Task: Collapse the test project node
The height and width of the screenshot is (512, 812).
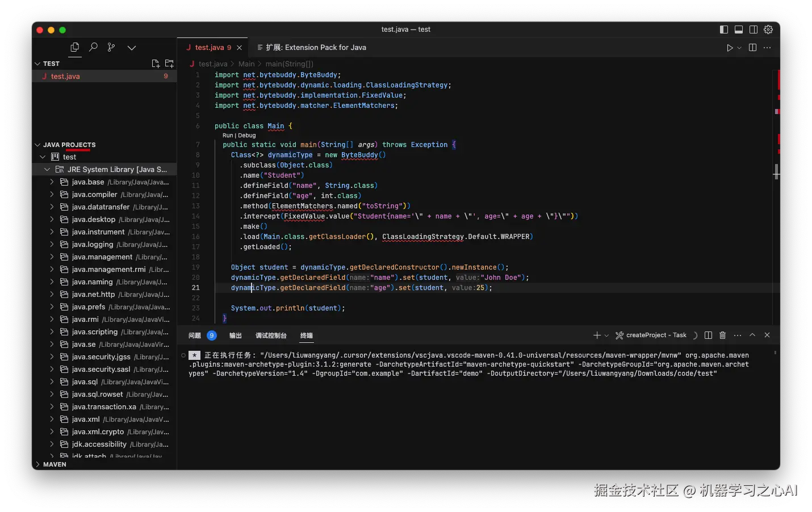Action: coord(43,157)
